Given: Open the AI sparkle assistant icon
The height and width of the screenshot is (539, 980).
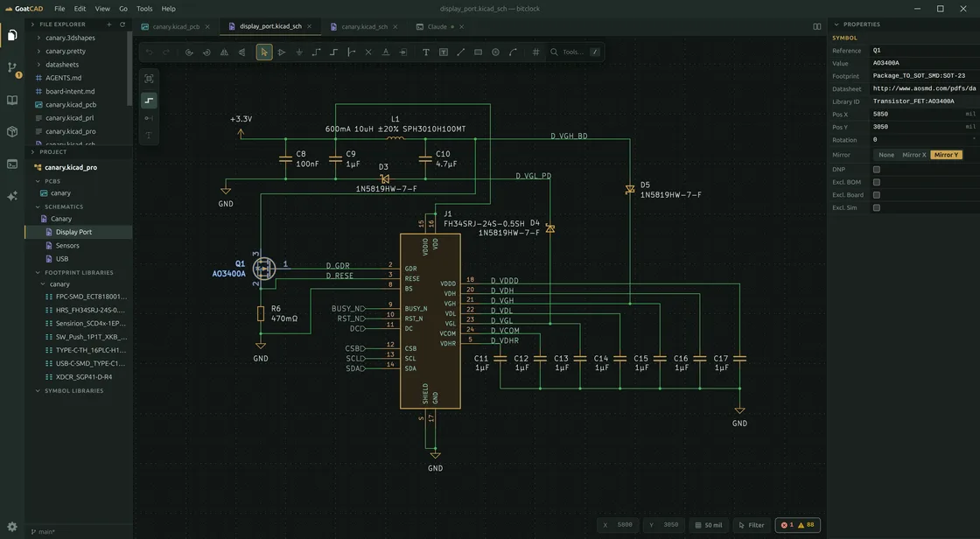Looking at the screenshot, I should click(x=12, y=196).
